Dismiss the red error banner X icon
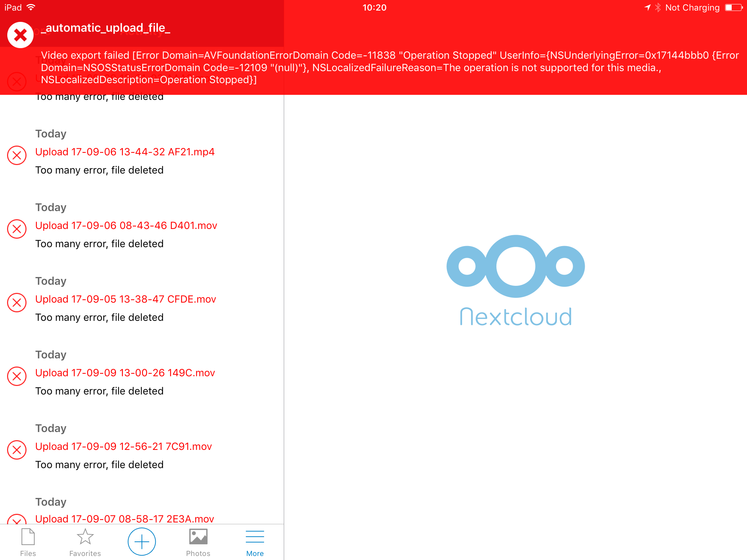This screenshot has height=560, width=747. 20,35
